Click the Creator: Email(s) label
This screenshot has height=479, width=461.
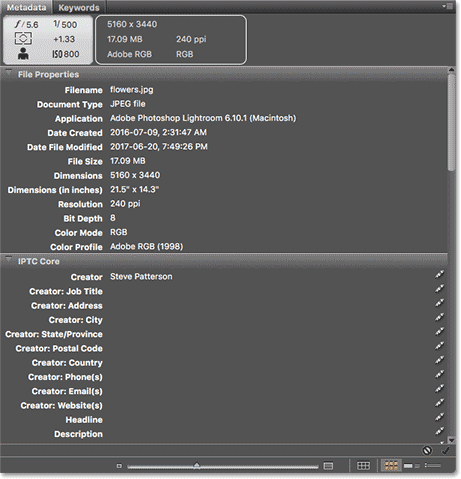[67, 391]
